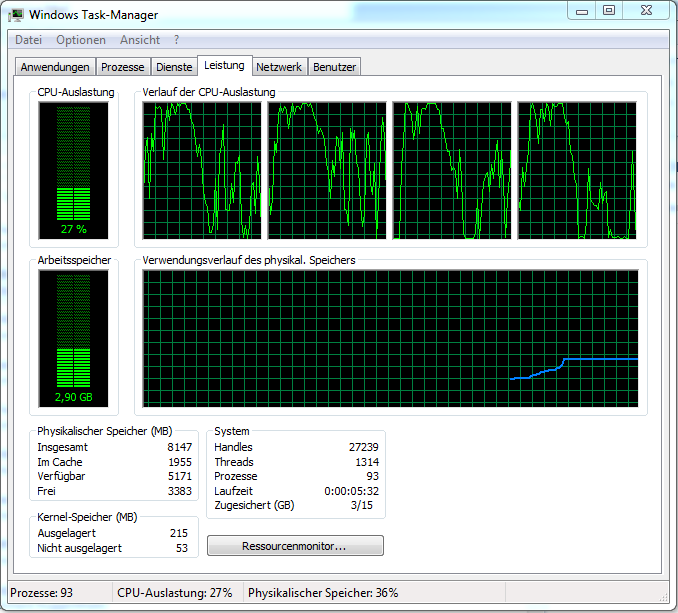Viewport: 678px width, 613px height.
Task: Click the CPU-Auslastung 27 % gauge
Action: 74,170
